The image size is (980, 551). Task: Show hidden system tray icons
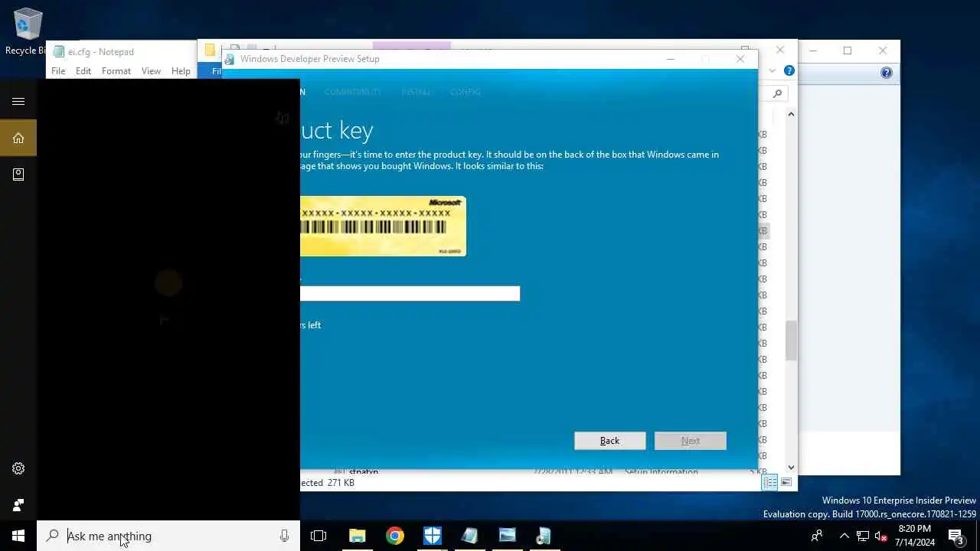(x=844, y=536)
